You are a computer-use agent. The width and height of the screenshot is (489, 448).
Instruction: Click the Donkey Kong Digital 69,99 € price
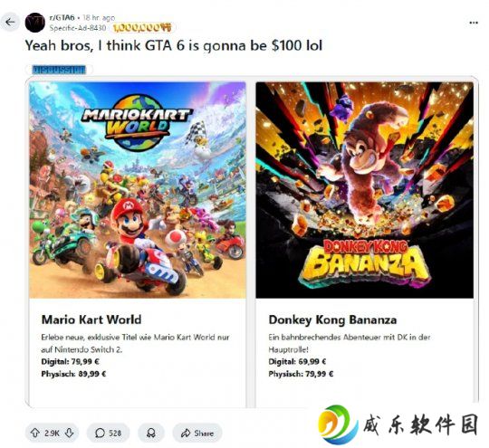click(x=297, y=362)
